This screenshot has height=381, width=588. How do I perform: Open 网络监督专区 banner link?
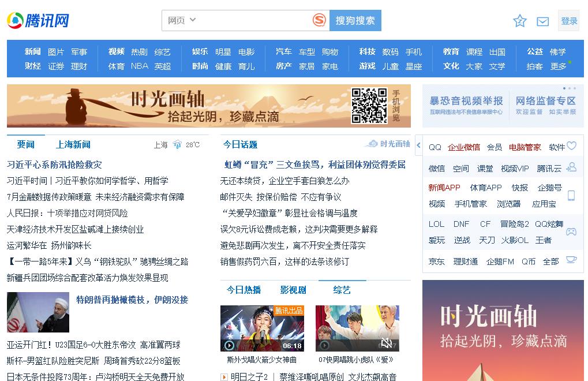546,106
